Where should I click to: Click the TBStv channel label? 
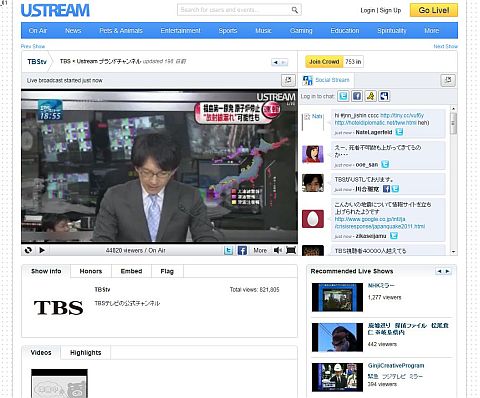37,62
